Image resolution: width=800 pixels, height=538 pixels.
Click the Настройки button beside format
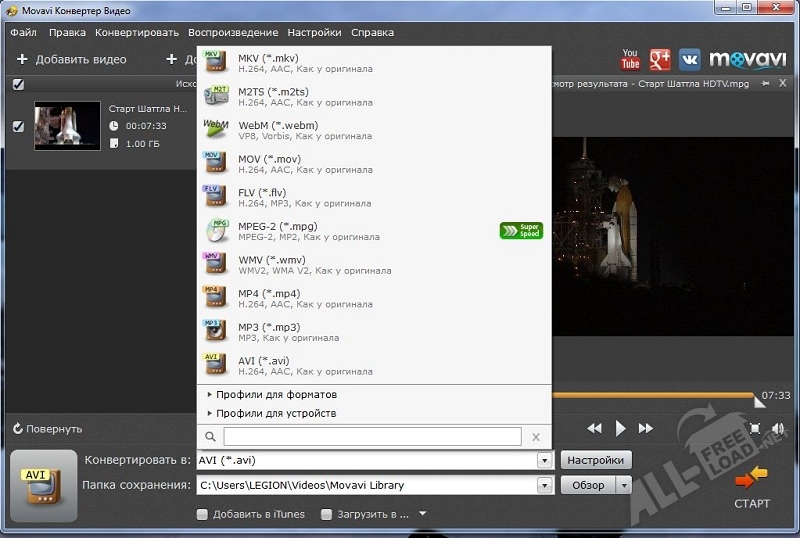596,460
